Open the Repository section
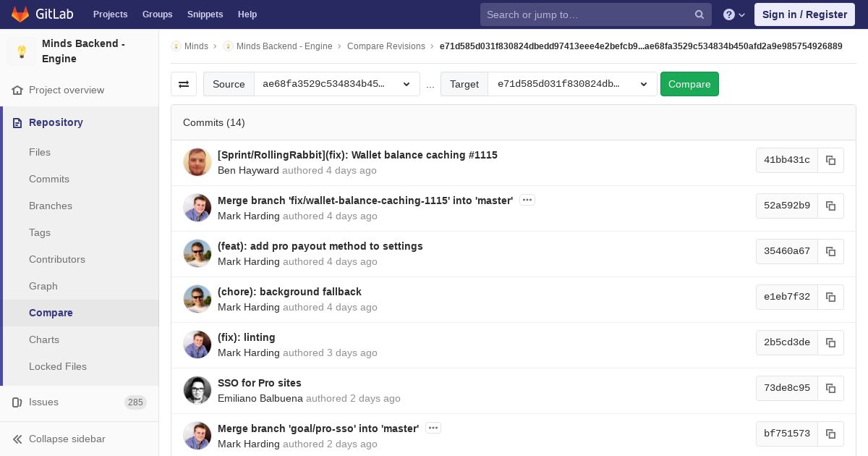Screen dimensions: 868x456 [56, 122]
